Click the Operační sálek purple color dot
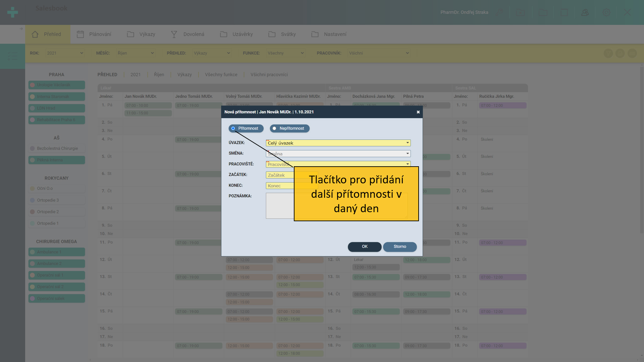 pos(33,299)
